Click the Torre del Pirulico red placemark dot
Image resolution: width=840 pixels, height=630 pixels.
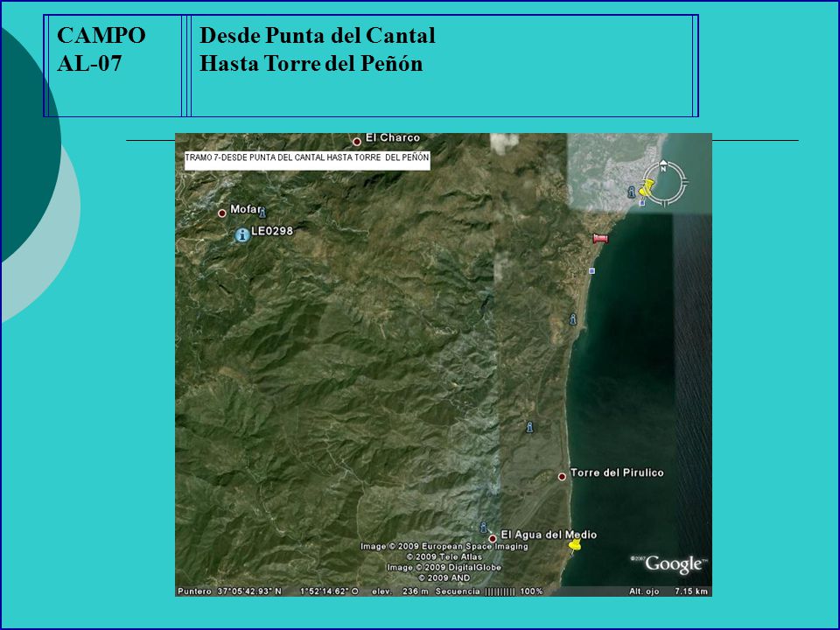[x=562, y=477]
